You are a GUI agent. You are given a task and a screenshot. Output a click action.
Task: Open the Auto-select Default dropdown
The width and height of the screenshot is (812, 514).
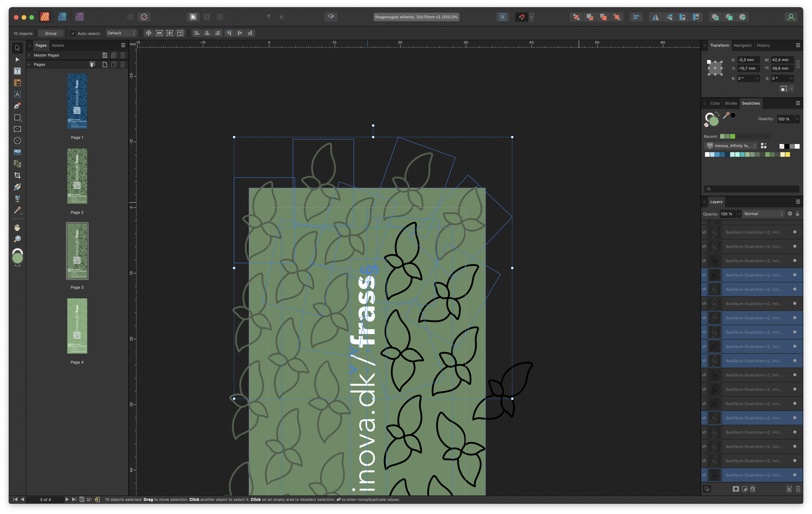click(121, 33)
